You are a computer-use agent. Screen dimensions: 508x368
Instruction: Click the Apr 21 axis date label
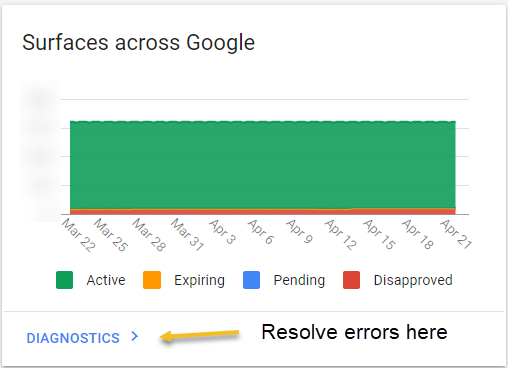point(456,234)
